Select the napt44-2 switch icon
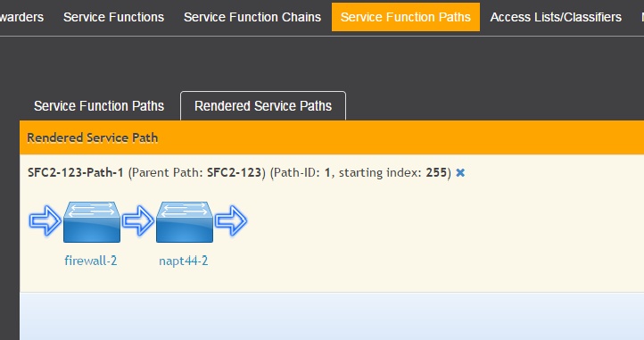644x340 pixels. (x=185, y=222)
